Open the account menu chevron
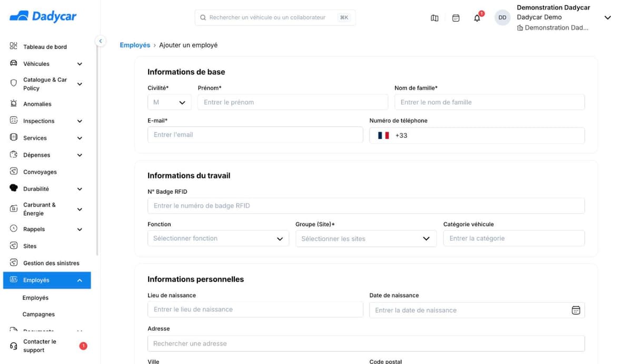The image size is (632, 364). pos(607,18)
